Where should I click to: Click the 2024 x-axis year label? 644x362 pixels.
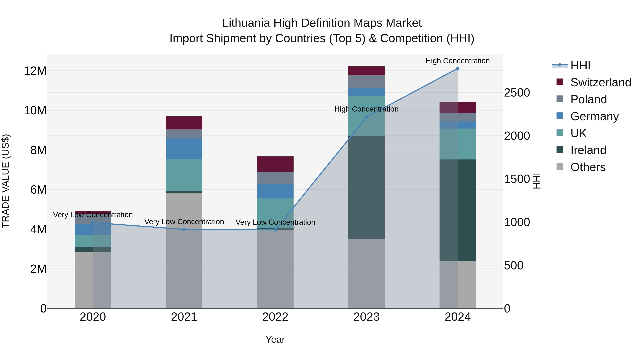(x=458, y=317)
